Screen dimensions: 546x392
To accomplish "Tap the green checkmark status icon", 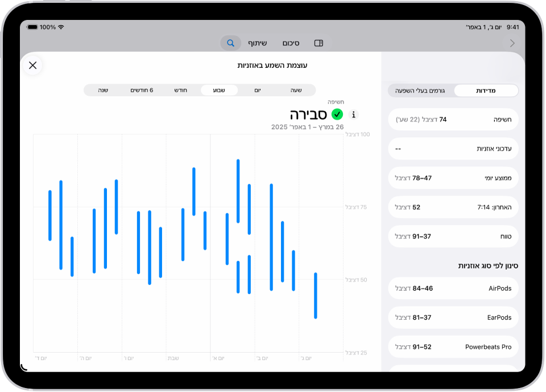I will [x=337, y=114].
